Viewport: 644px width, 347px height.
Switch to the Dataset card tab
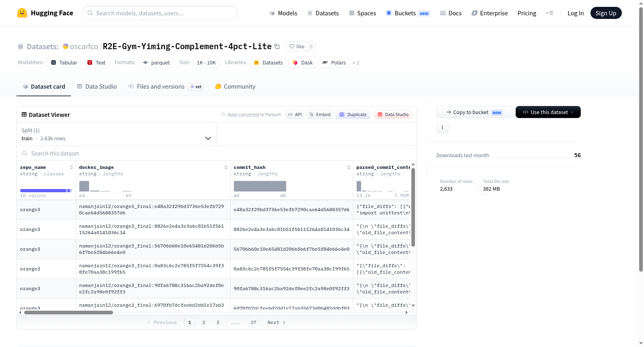point(43,86)
